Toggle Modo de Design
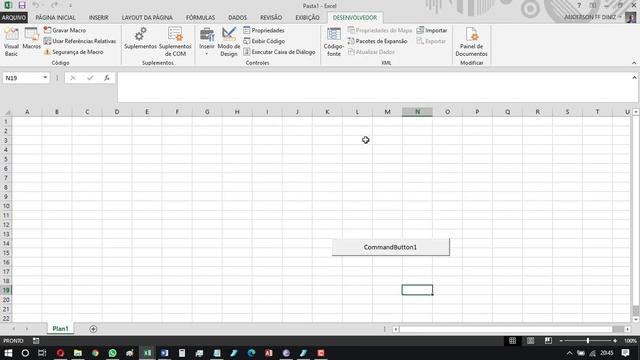Image resolution: width=640 pixels, height=360 pixels. click(229, 42)
